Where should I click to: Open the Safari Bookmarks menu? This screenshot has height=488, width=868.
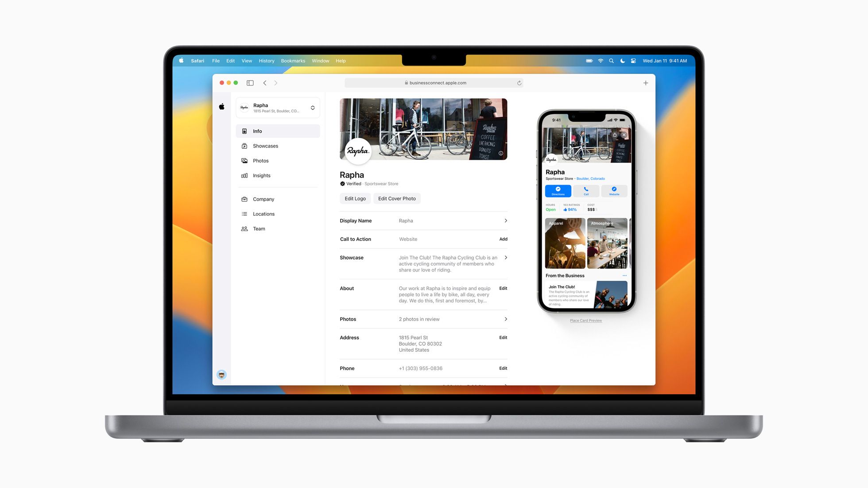tap(293, 61)
